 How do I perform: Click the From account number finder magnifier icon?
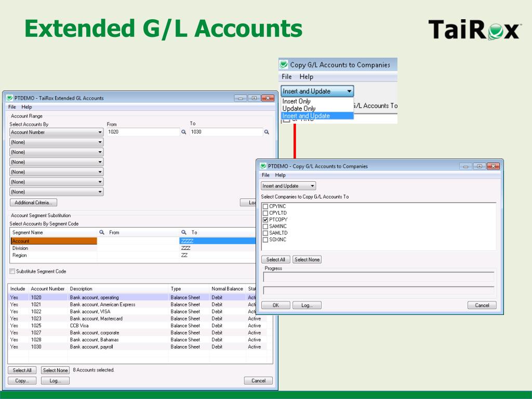183,132
